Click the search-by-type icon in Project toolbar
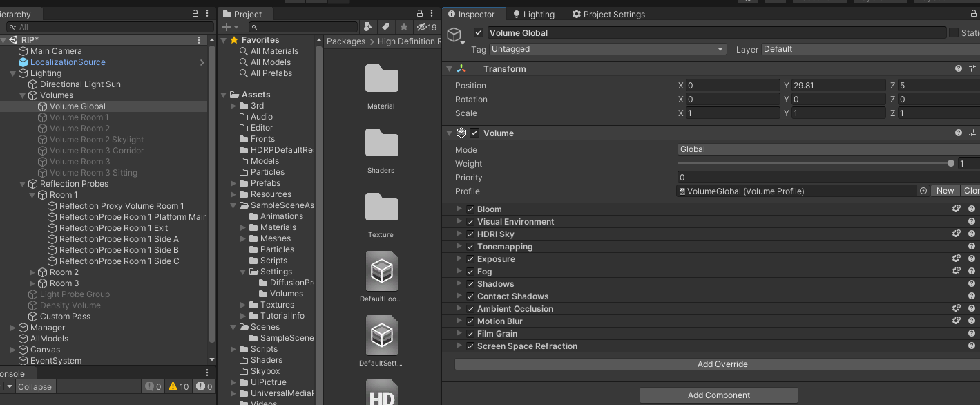Viewport: 980px width, 405px height. click(x=367, y=26)
